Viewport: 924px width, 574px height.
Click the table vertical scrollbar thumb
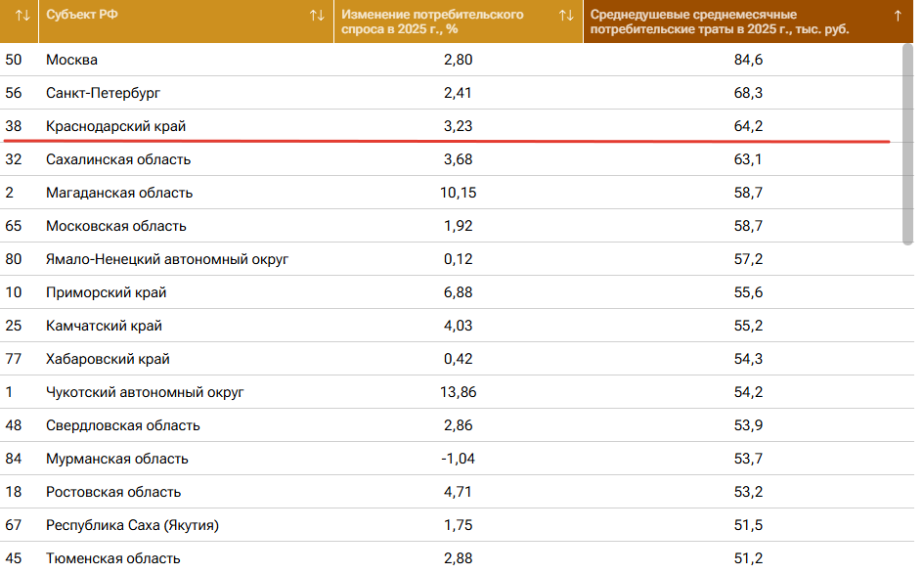(907, 145)
